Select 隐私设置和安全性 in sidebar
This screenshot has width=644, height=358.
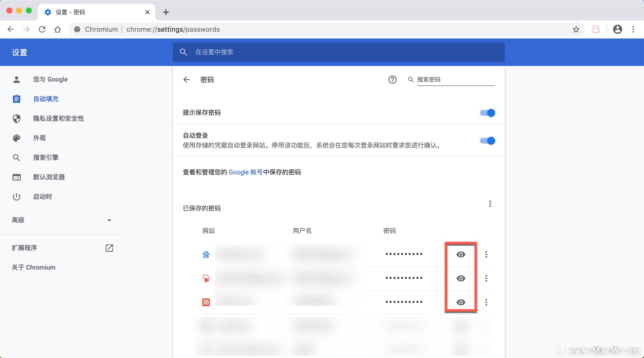coord(58,118)
